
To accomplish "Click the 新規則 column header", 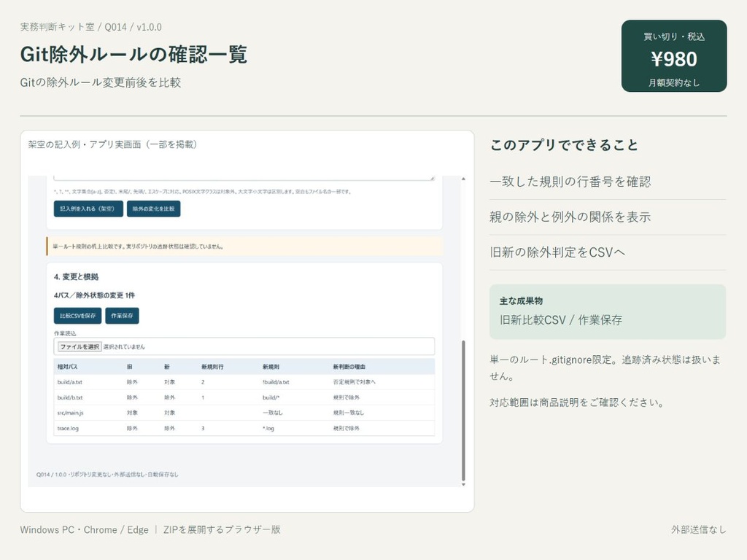I will [271, 367].
